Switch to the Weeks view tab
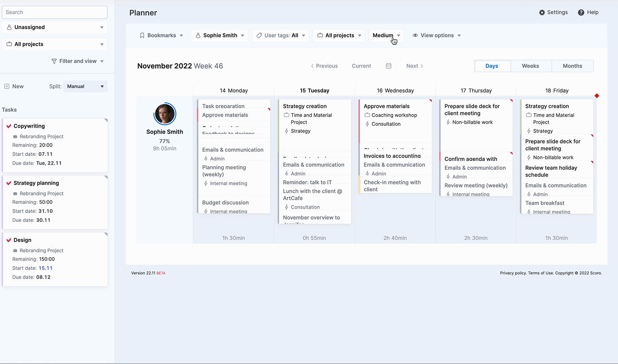Screen dimensions: 618x364 coord(530,66)
